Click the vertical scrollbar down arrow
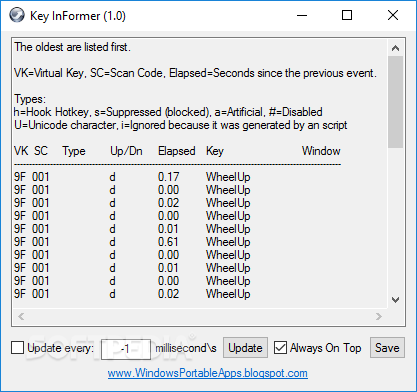This screenshot has width=417, height=392. [x=395, y=300]
